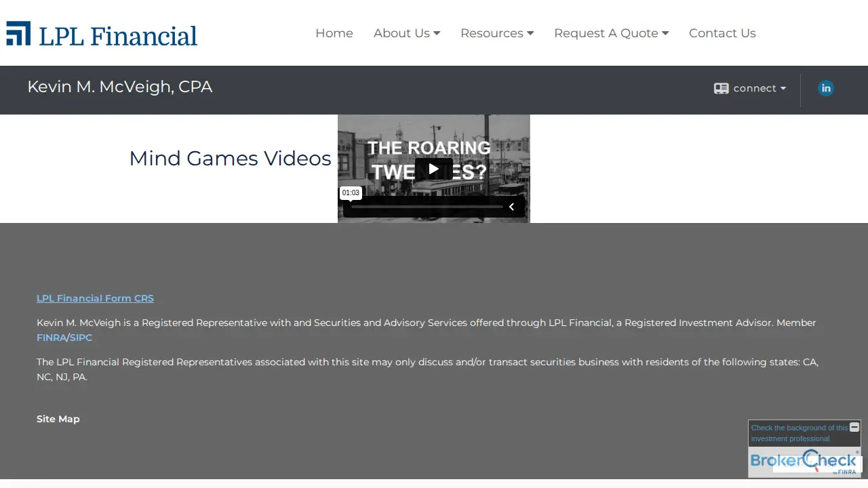Click 'Check the background of this investment professional'
Image resolution: width=868 pixels, height=488 pixels.
799,433
